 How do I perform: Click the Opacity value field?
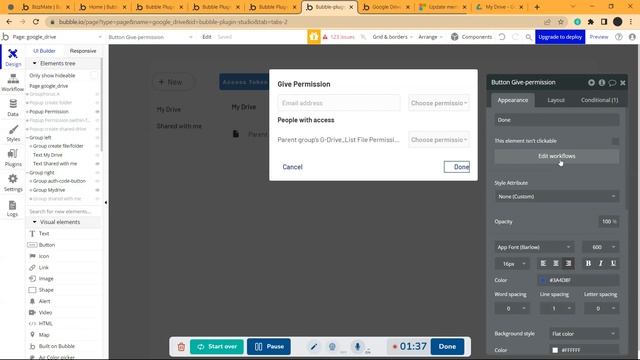click(x=608, y=222)
